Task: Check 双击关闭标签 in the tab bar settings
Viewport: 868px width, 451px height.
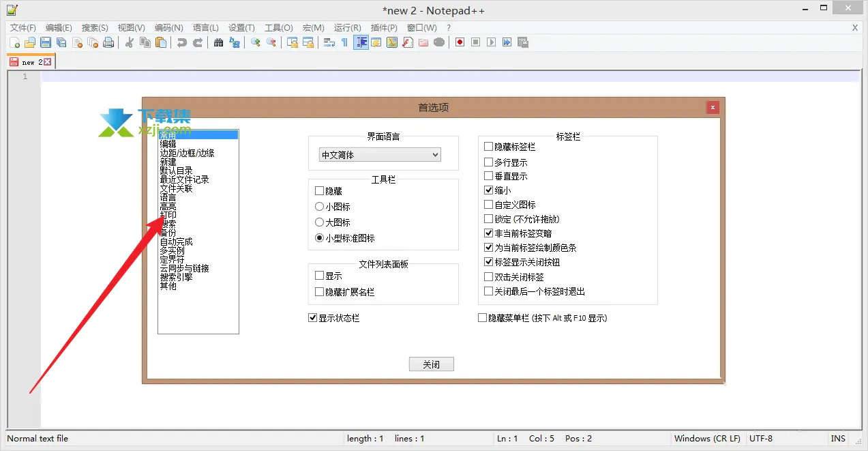Action: pos(488,276)
